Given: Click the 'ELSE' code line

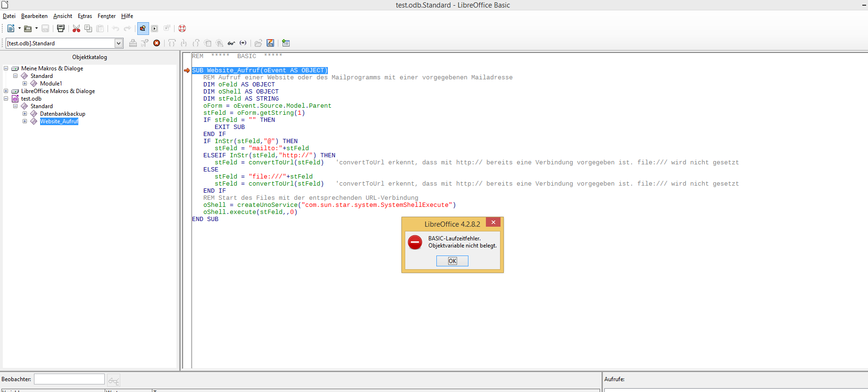Looking at the screenshot, I should (211, 170).
